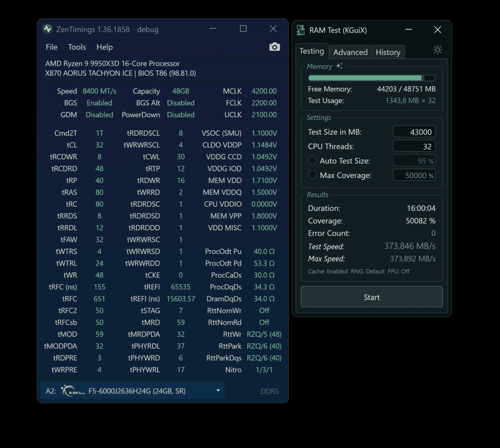Viewport: 500px width, 448px height.
Task: Click the RAM Test app logo icon
Action: tap(301, 30)
